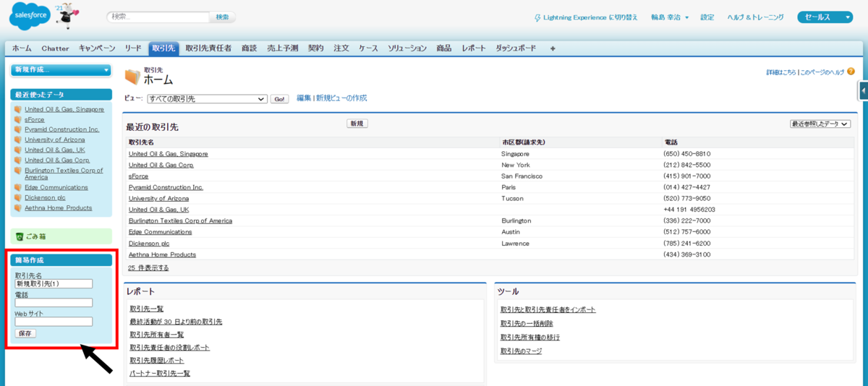Click the folder icon beside Aethna Home Products in sidebar
The height and width of the screenshot is (386, 868).
pos(18,208)
